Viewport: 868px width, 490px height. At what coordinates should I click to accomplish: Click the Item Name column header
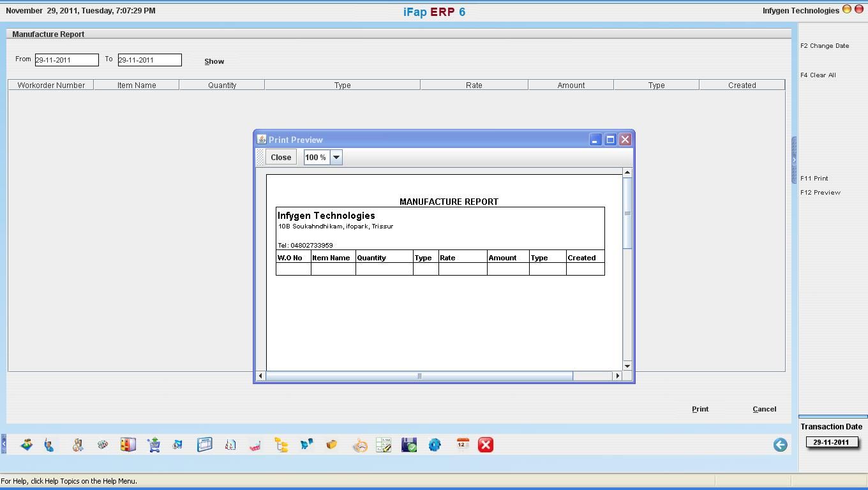(x=137, y=85)
